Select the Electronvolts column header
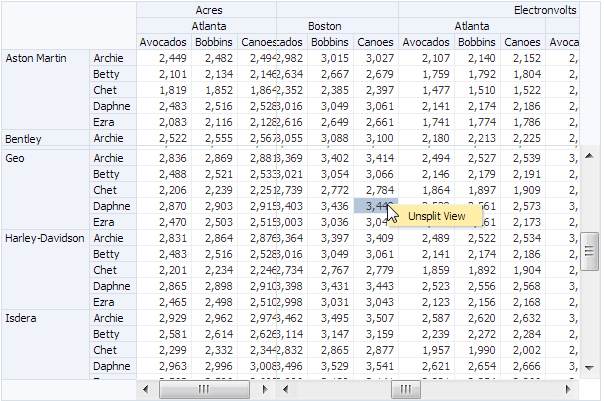604x401 pixels. 488,10
